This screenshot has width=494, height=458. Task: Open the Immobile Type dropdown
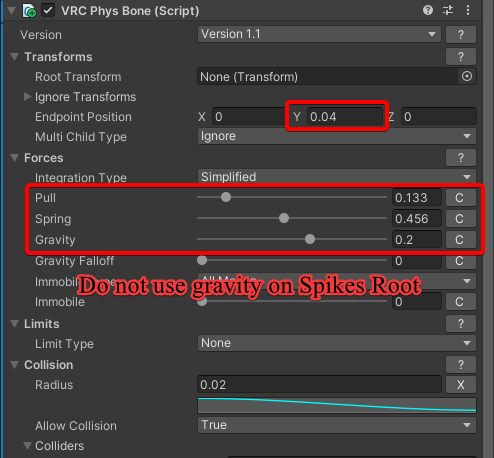(337, 281)
